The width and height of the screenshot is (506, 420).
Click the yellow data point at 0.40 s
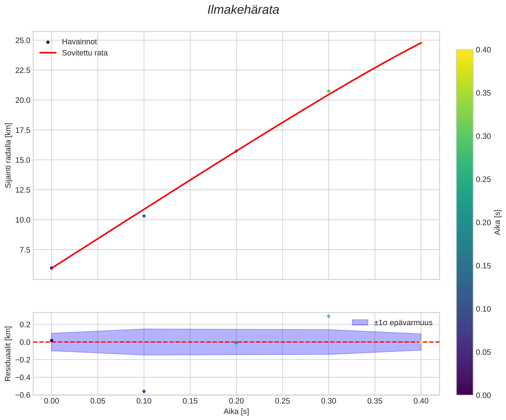coord(421,43)
